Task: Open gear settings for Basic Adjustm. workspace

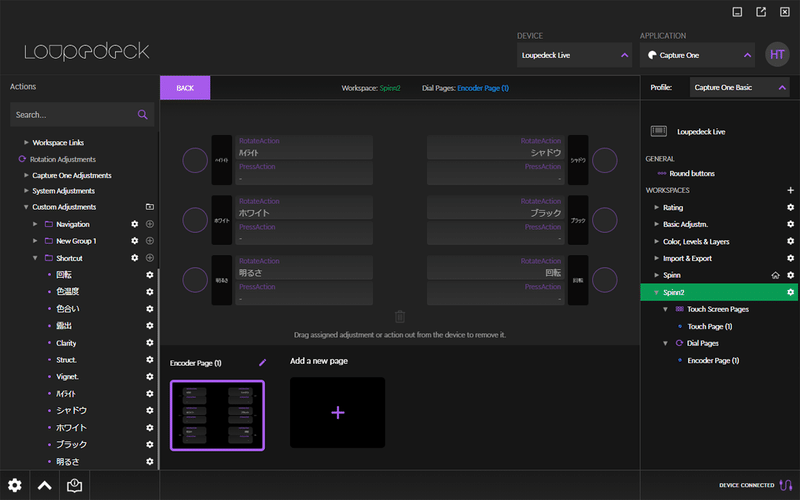Action: click(x=790, y=224)
